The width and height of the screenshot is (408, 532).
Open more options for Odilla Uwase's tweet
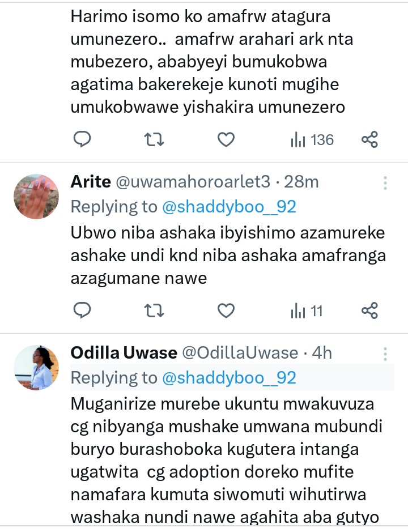pos(385,354)
